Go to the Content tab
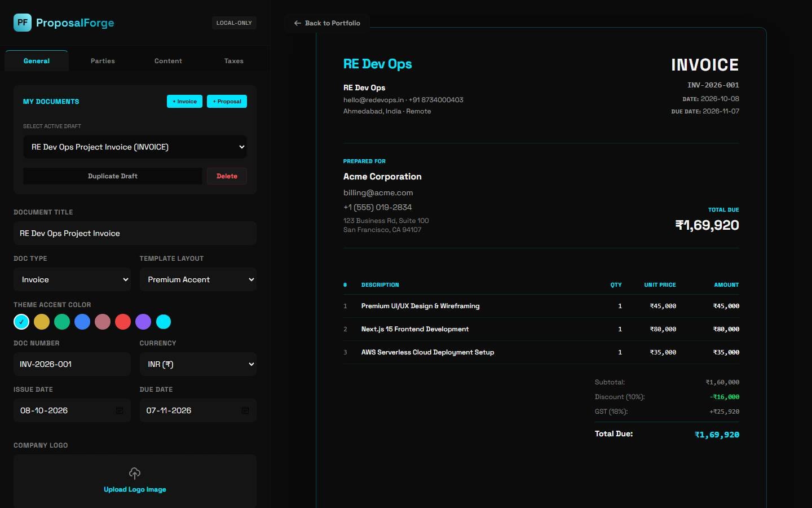Viewport: 812px width, 508px height. click(168, 61)
